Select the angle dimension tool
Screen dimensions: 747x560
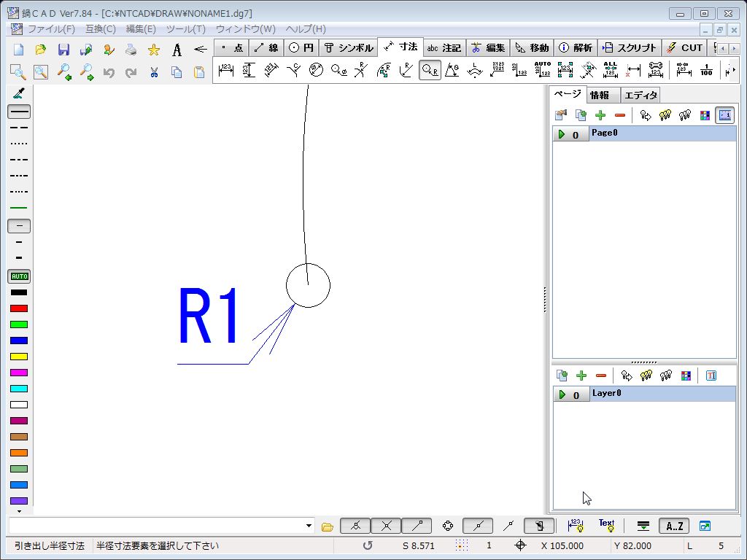[x=452, y=70]
